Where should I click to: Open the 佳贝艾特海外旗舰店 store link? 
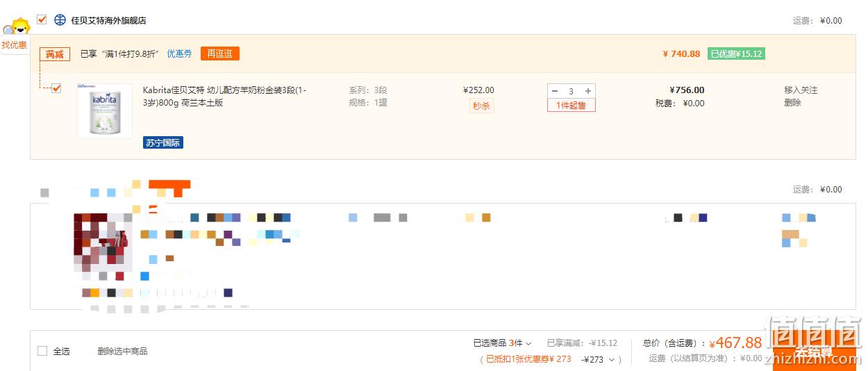pyautogui.click(x=109, y=21)
